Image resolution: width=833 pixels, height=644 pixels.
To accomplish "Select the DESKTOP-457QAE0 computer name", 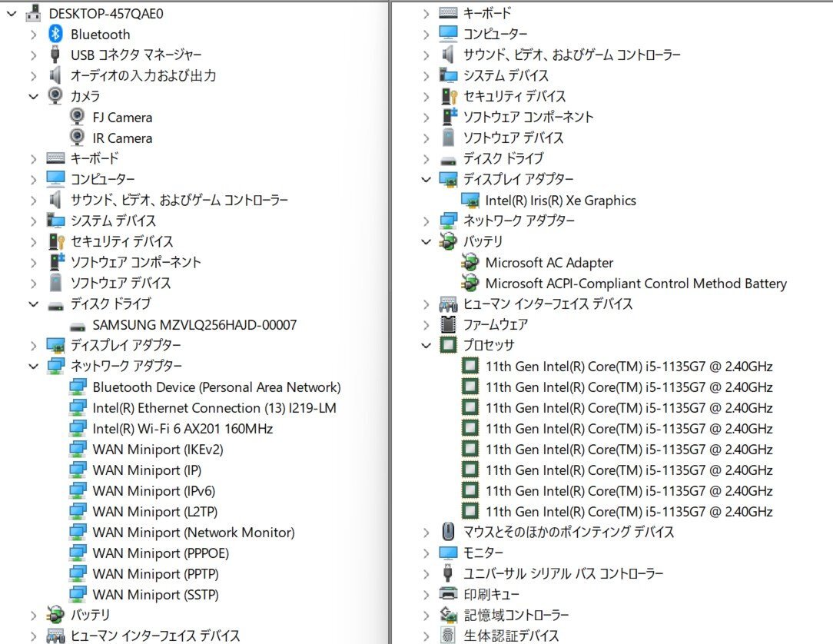I will [106, 13].
